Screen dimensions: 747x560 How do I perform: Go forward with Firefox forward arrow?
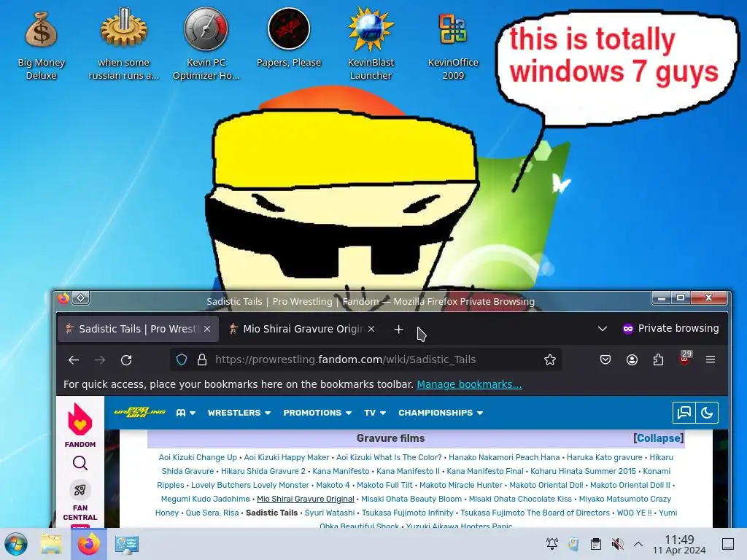pyautogui.click(x=100, y=360)
